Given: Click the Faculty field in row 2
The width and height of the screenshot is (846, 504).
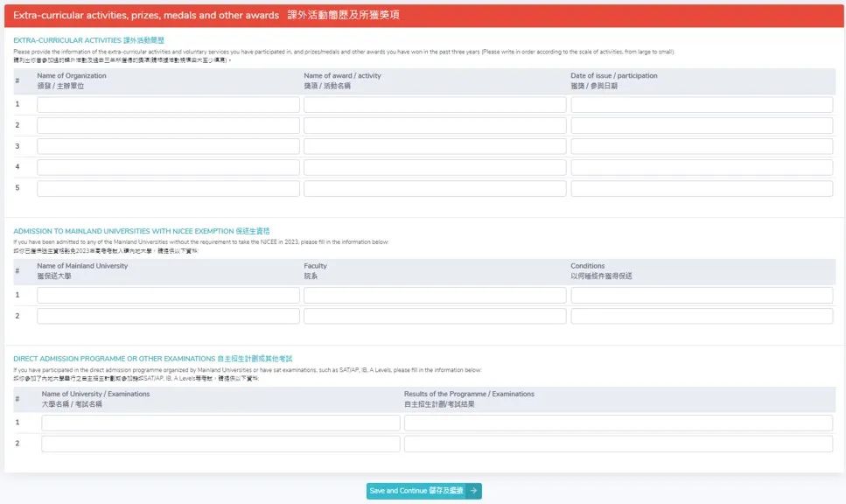Looking at the screenshot, I should tap(435, 316).
